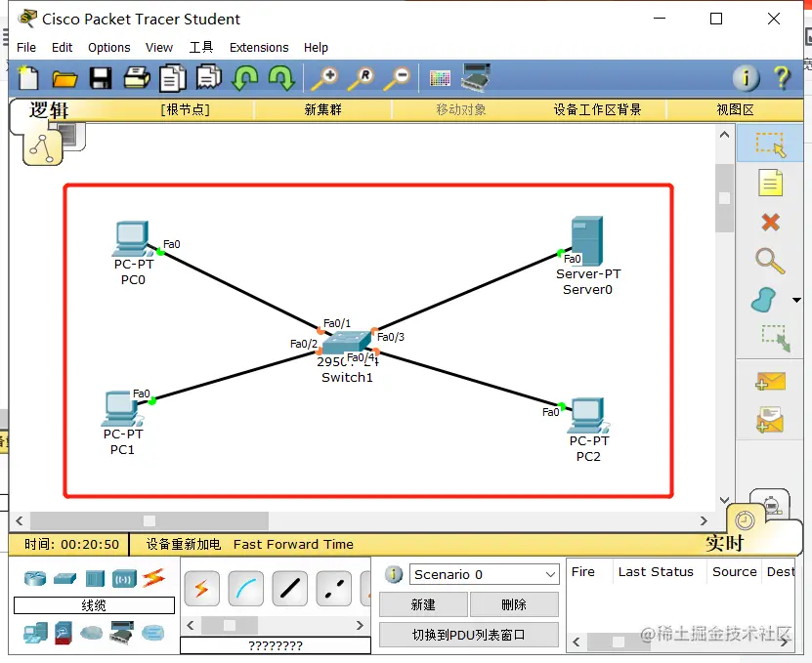Viewport: 812px width, 663px height.
Task: Select the Wireless Devices category
Action: click(124, 579)
